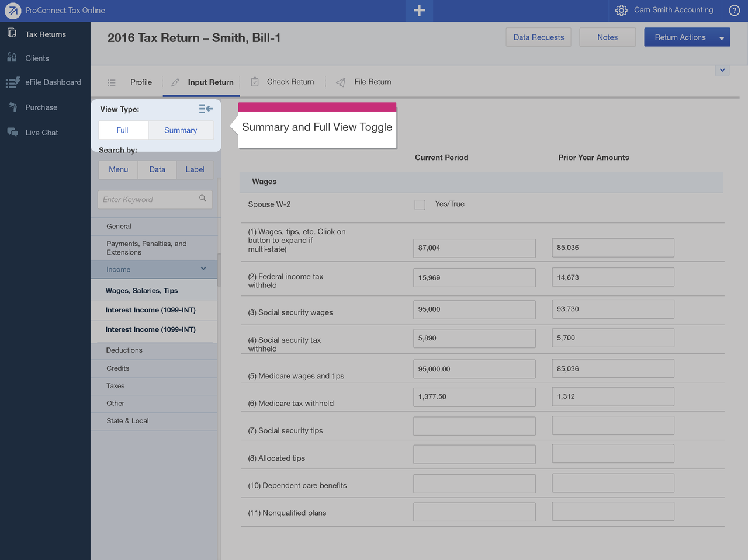Click the small chevron below Return Actions
Image resolution: width=748 pixels, height=560 pixels.
722,70
